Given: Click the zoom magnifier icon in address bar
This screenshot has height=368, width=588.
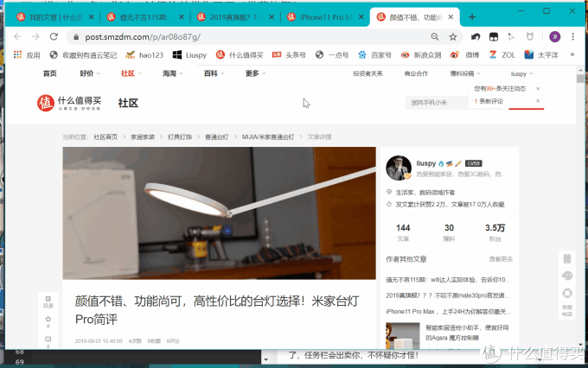Looking at the screenshot, I should pyautogui.click(x=435, y=37).
